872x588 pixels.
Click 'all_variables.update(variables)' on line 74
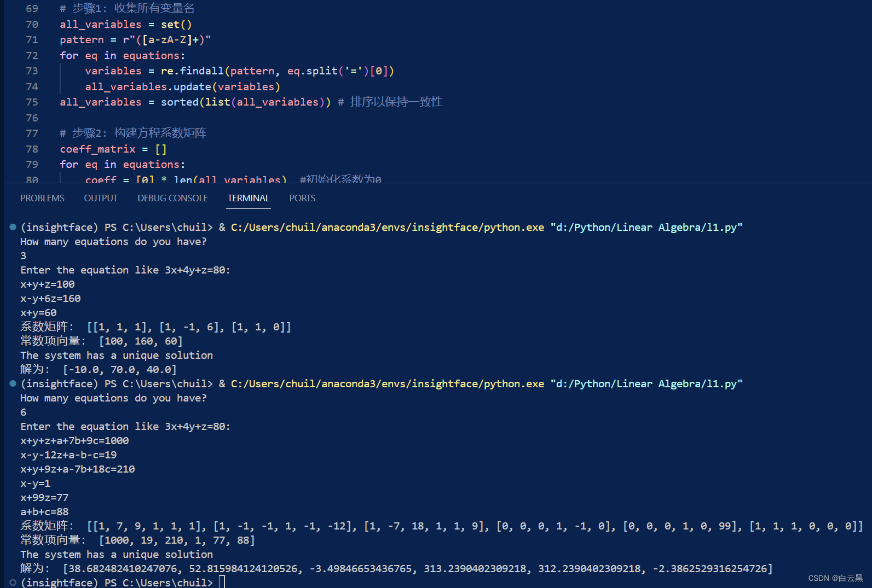pos(182,87)
